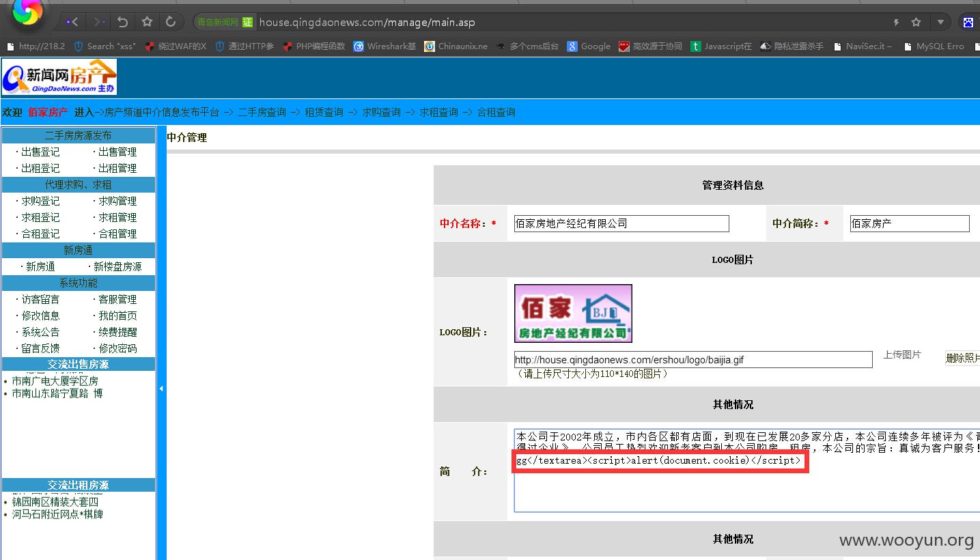The width and height of the screenshot is (980, 560).
Task: Open the 通过HTTP参 bookmark
Action: click(x=244, y=46)
